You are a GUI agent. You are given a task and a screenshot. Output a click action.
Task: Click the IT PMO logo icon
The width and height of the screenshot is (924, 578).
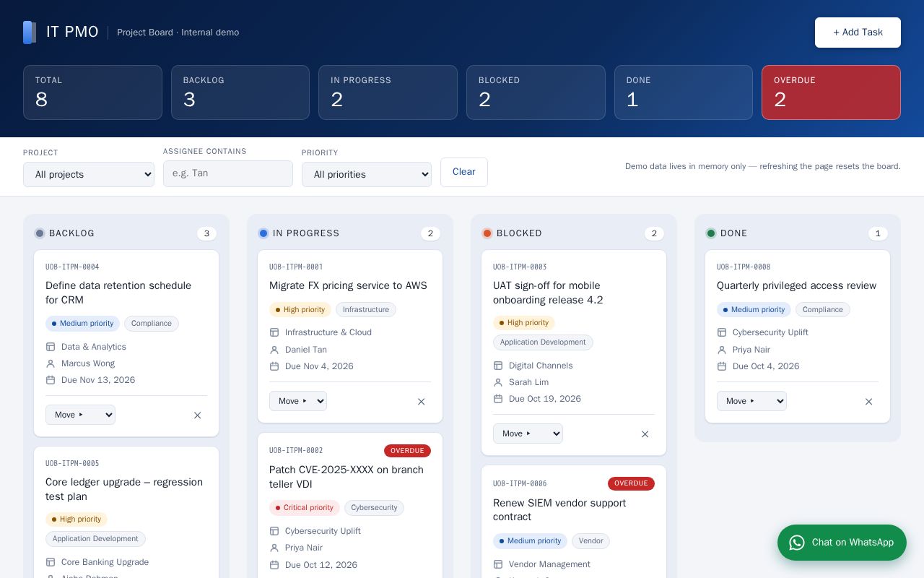pos(30,33)
